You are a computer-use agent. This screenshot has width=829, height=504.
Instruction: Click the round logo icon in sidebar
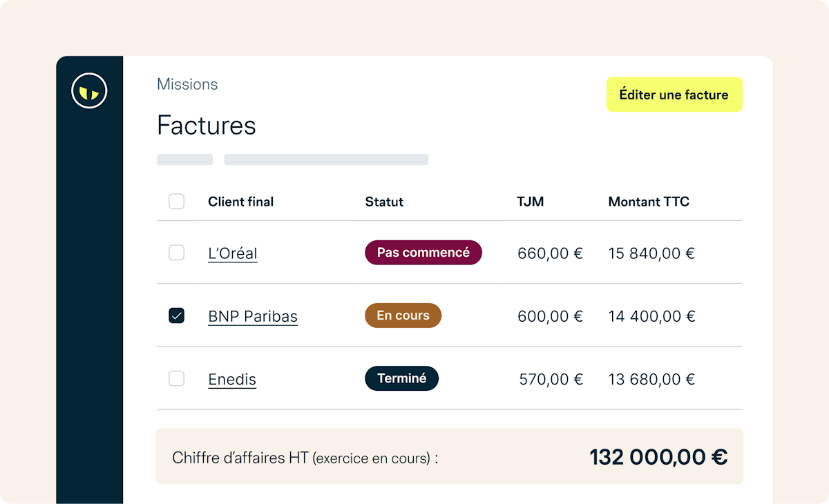[89, 91]
